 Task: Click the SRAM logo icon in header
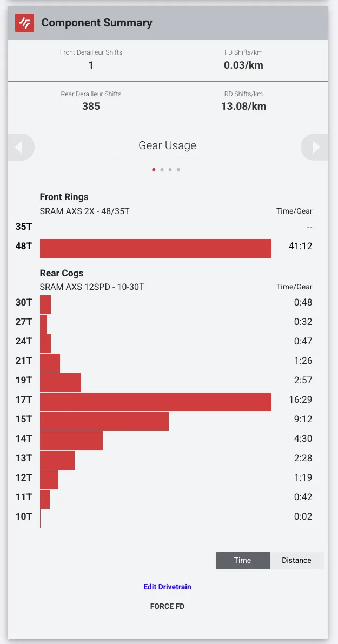pyautogui.click(x=24, y=23)
